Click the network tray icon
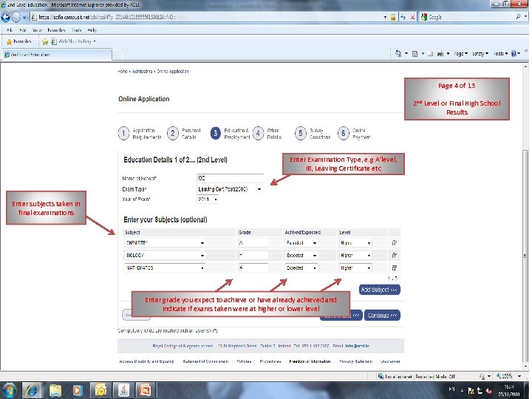 [x=480, y=391]
